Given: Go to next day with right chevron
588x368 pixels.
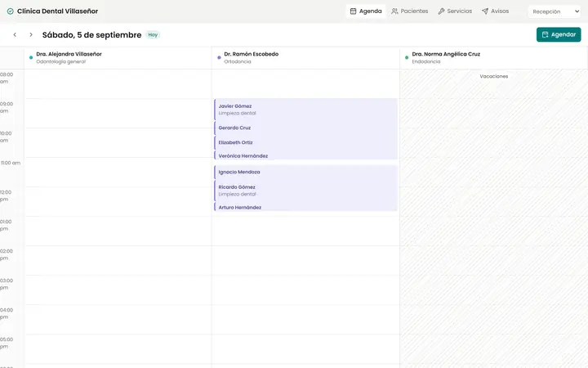Looking at the screenshot, I should (x=31, y=34).
